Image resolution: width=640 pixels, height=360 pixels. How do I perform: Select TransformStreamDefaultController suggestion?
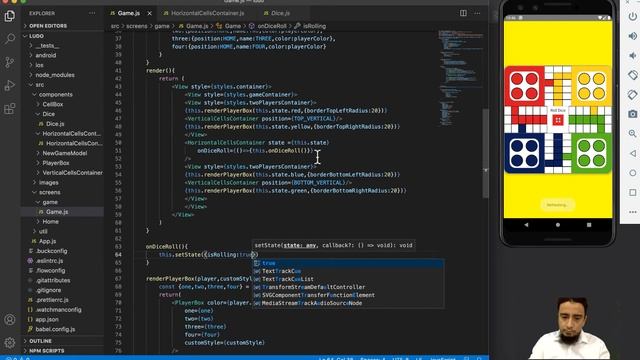348,287
